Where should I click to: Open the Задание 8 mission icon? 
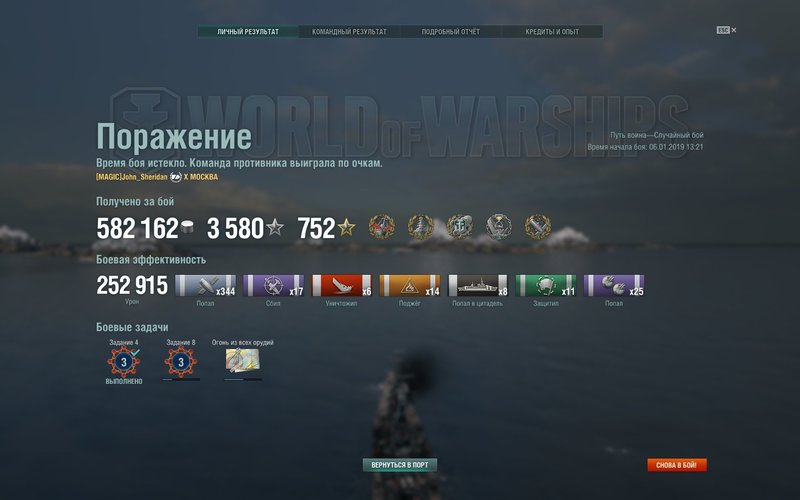181,362
